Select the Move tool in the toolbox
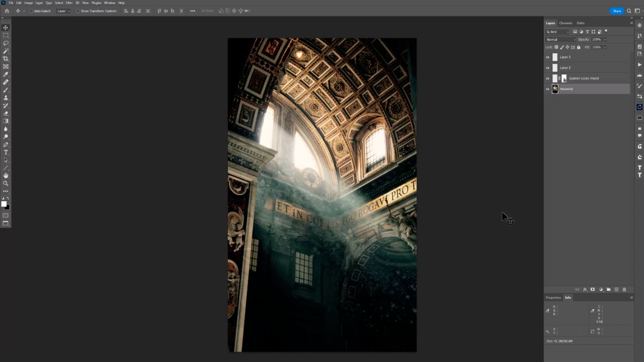Screen dimensions: 644x362 tap(6, 28)
